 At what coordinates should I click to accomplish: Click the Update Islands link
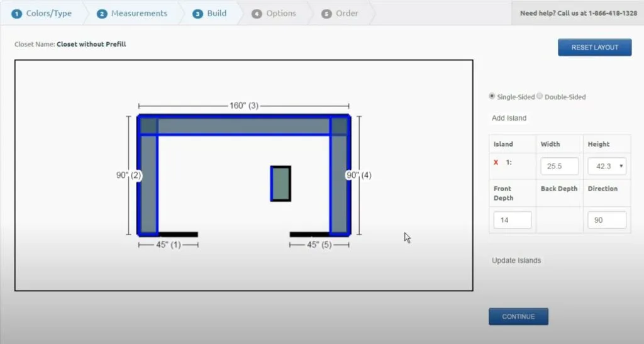(516, 260)
